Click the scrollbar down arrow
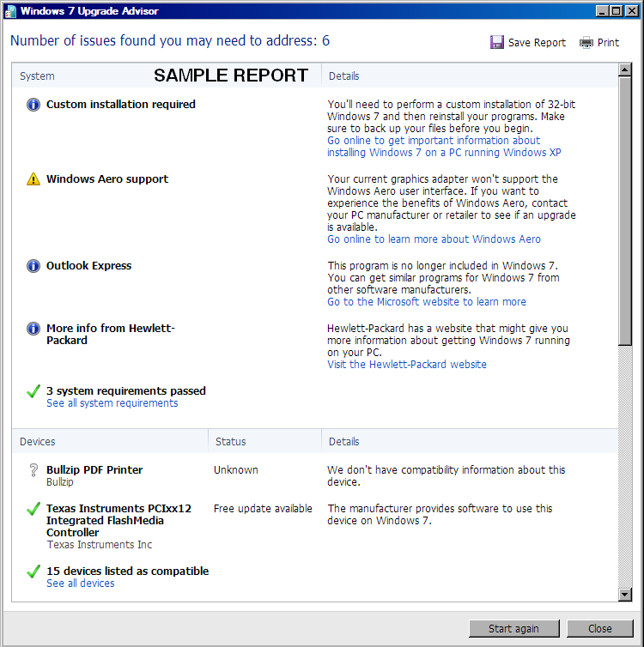 pos(625,595)
